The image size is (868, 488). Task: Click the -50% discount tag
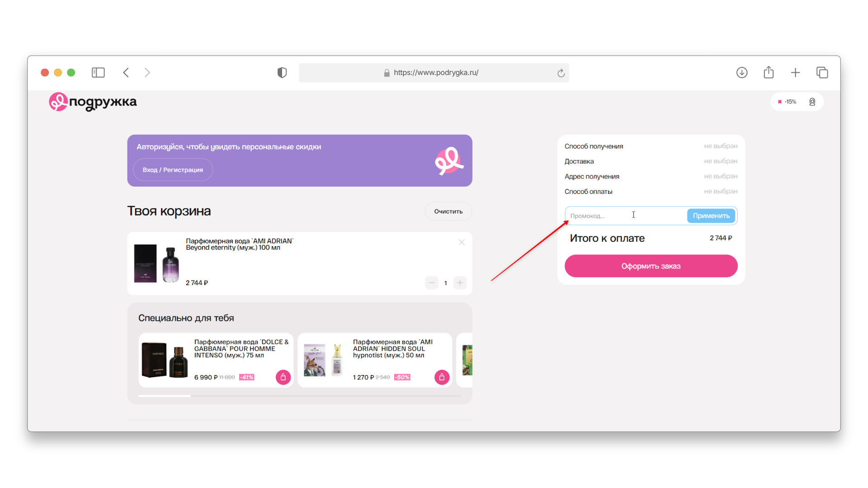pyautogui.click(x=402, y=377)
